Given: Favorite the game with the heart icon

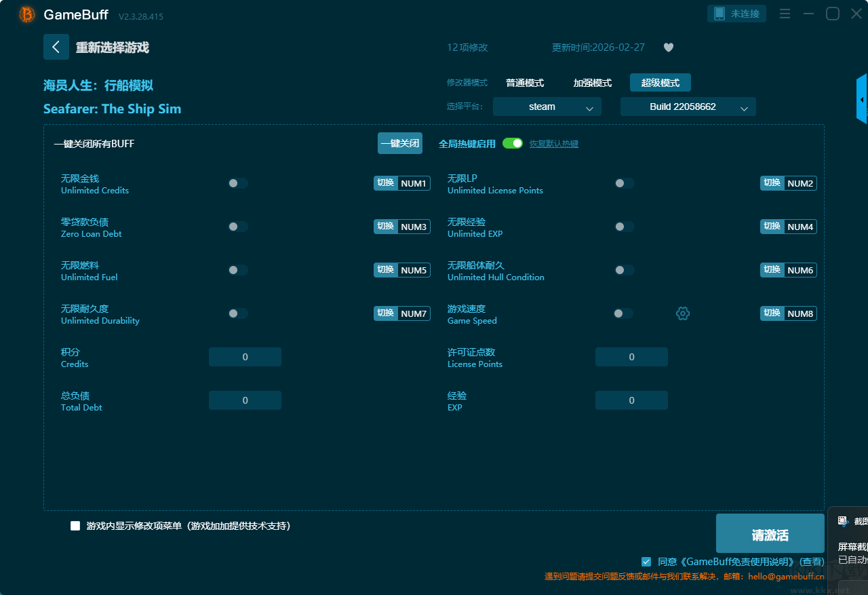Looking at the screenshot, I should (669, 47).
